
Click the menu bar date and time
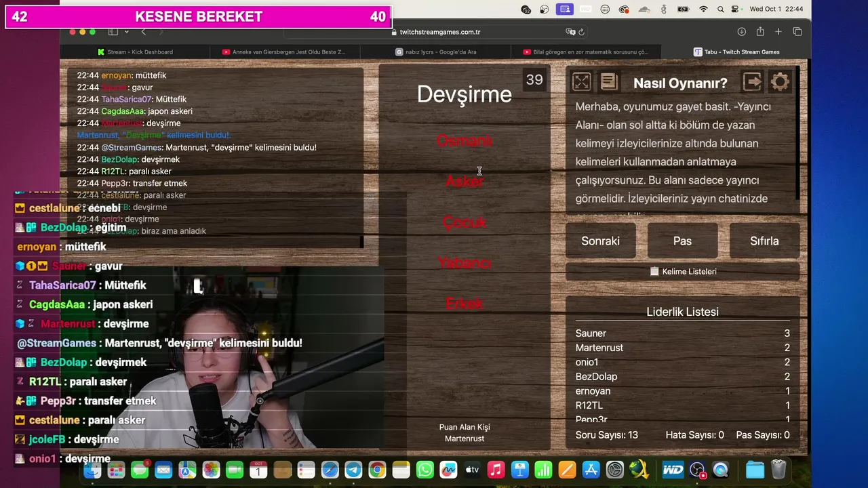coord(776,9)
